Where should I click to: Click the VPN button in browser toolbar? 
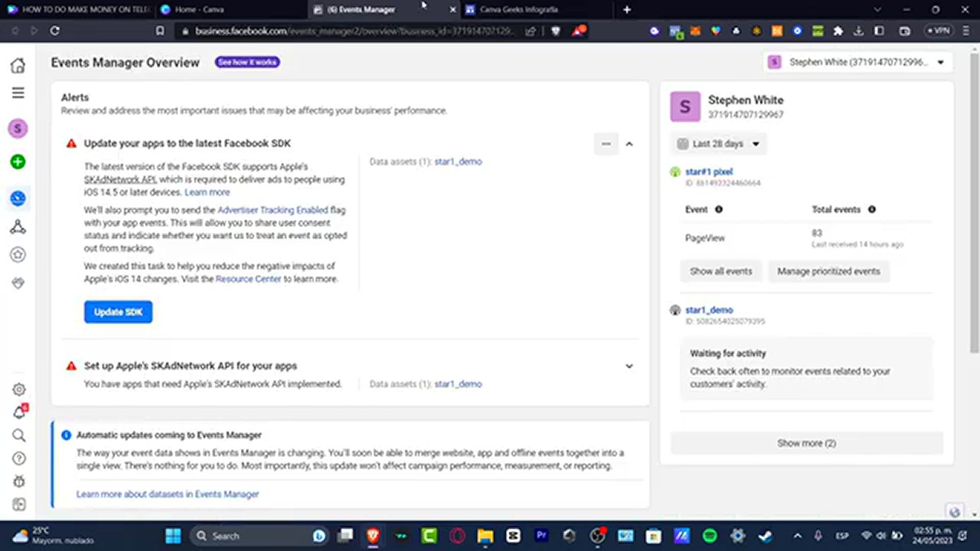pos(939,31)
